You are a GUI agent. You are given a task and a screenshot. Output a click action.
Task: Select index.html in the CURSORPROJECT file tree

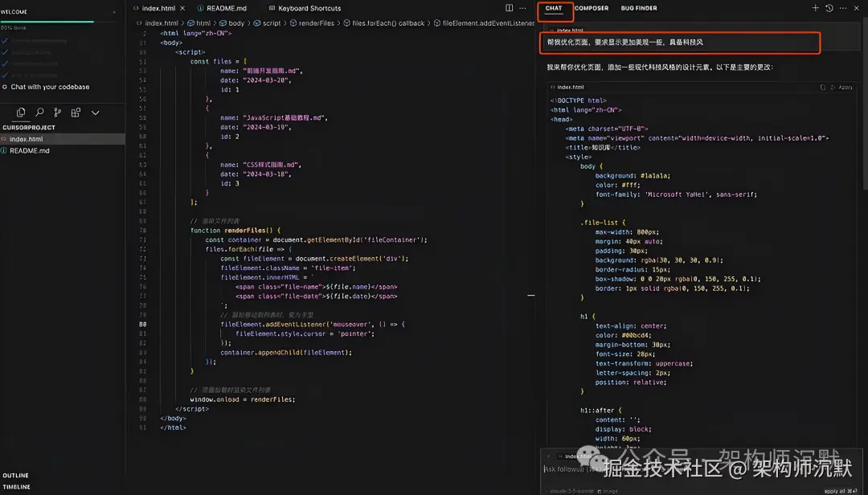pos(63,139)
